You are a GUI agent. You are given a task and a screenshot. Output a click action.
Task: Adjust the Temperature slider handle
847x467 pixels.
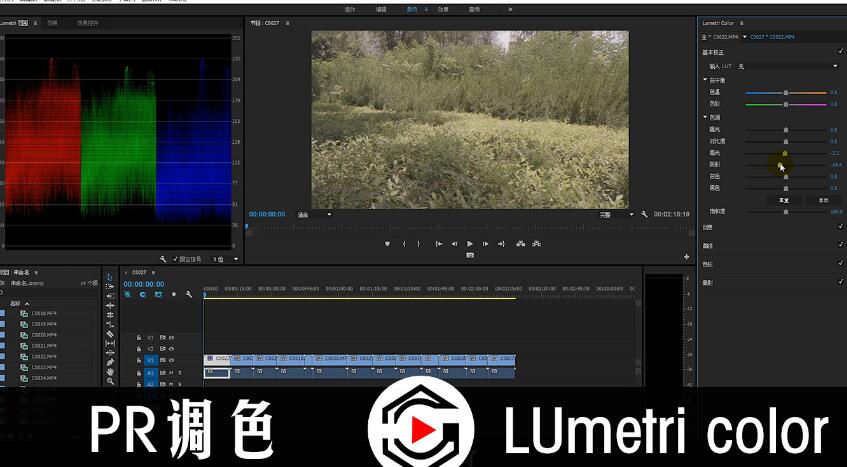point(786,93)
